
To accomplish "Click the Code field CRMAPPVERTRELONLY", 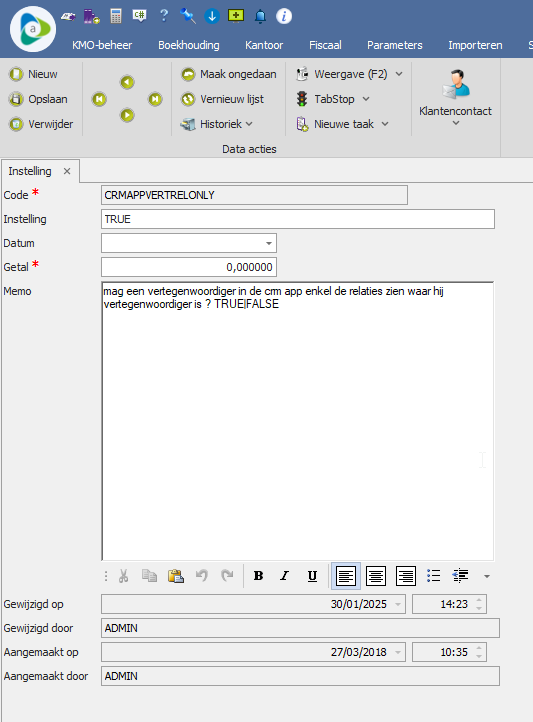I will [x=254, y=195].
